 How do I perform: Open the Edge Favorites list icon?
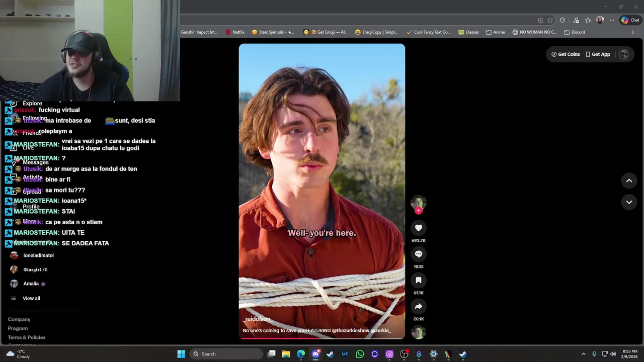pyautogui.click(x=588, y=20)
